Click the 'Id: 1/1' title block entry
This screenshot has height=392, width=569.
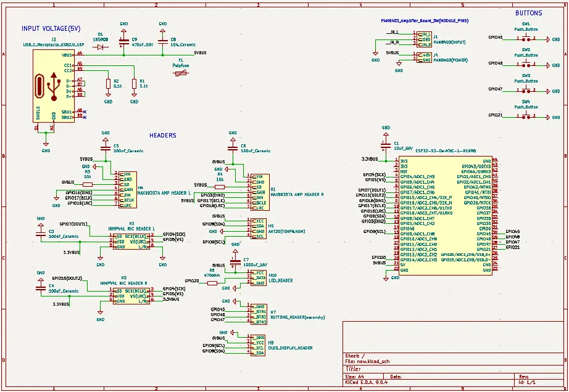[527, 382]
